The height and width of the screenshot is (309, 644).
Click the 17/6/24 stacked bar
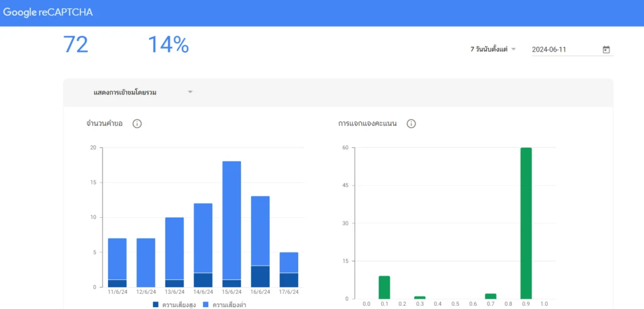click(x=289, y=269)
